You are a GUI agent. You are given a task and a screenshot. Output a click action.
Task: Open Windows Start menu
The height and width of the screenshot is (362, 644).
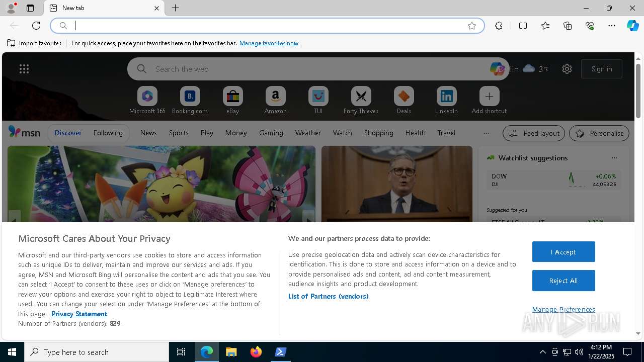(12, 352)
